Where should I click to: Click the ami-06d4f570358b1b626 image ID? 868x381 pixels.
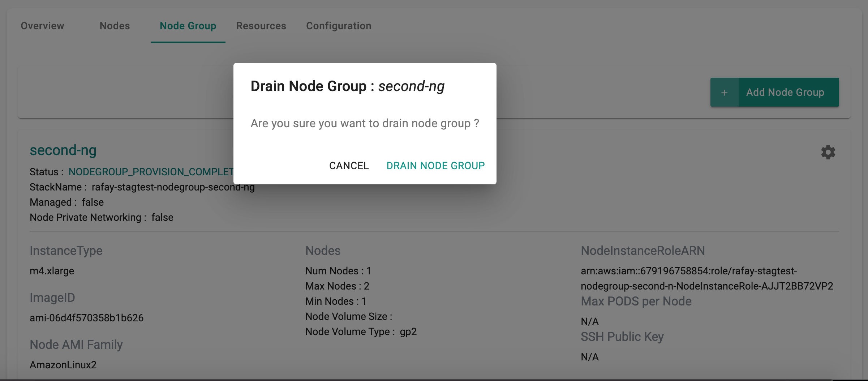(86, 318)
